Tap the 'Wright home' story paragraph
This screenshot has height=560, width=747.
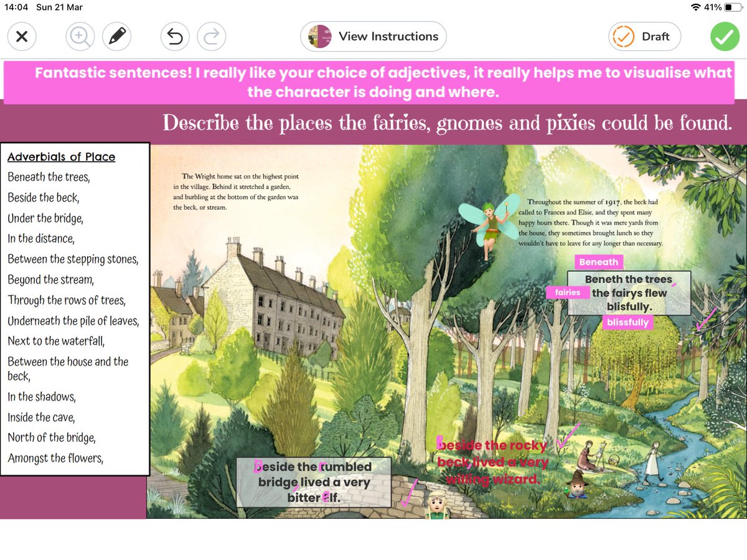(237, 192)
